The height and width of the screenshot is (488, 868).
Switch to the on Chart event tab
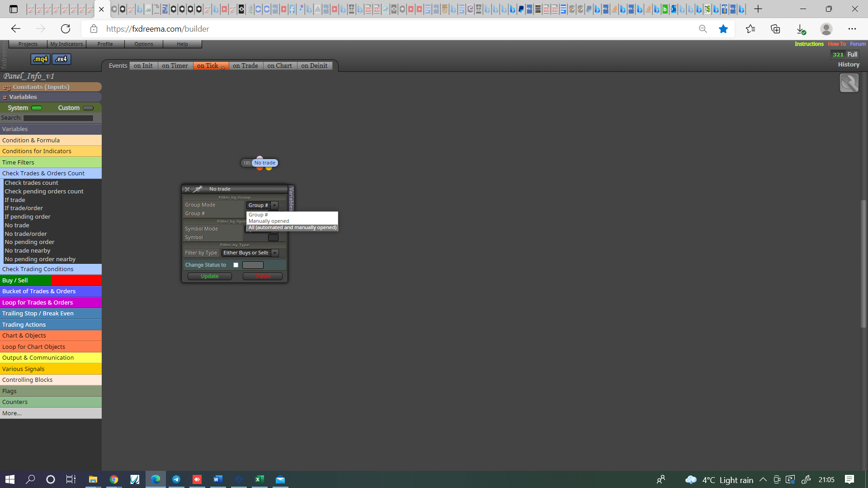280,66
